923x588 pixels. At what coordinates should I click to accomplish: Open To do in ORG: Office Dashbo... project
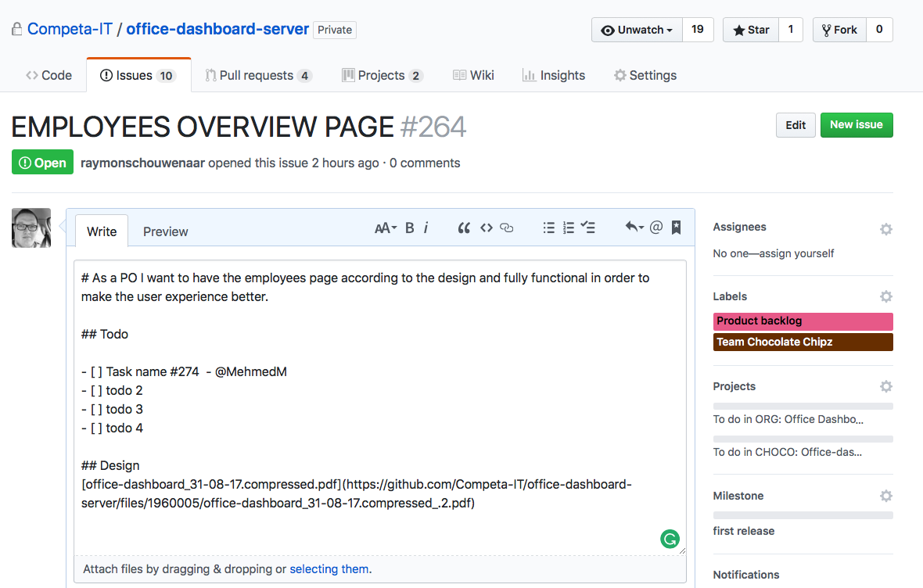pyautogui.click(x=788, y=419)
